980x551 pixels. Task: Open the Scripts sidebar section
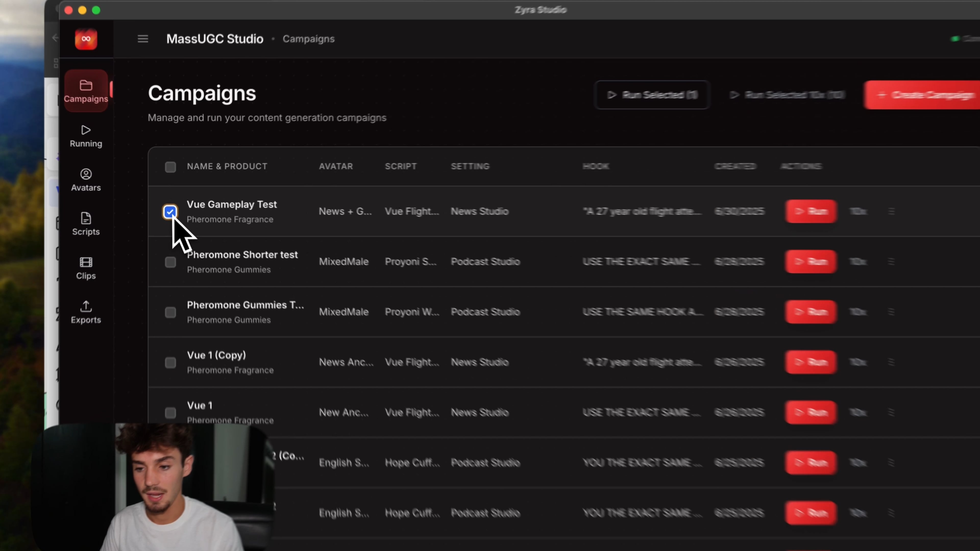tap(85, 224)
